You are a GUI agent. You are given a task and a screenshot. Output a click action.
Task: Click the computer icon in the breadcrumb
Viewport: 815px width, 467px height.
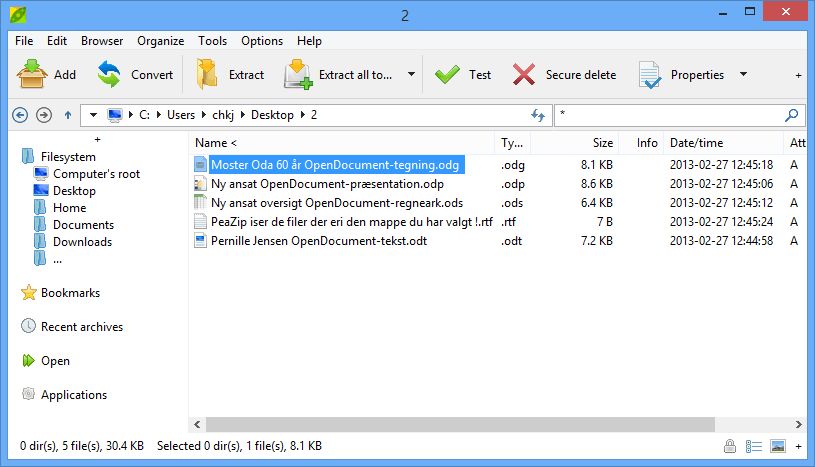(x=114, y=115)
